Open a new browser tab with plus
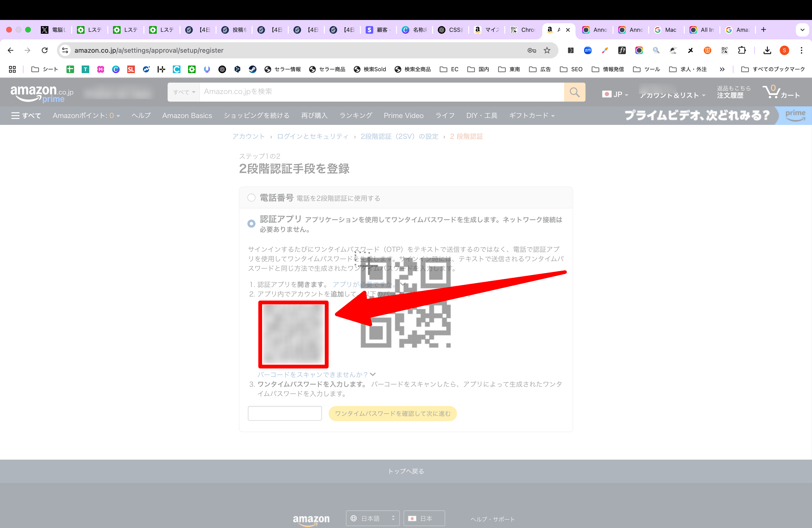 (x=764, y=30)
